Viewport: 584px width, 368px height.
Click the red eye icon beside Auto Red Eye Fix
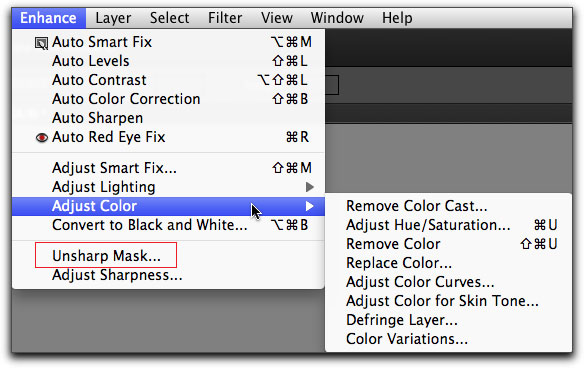tap(42, 137)
